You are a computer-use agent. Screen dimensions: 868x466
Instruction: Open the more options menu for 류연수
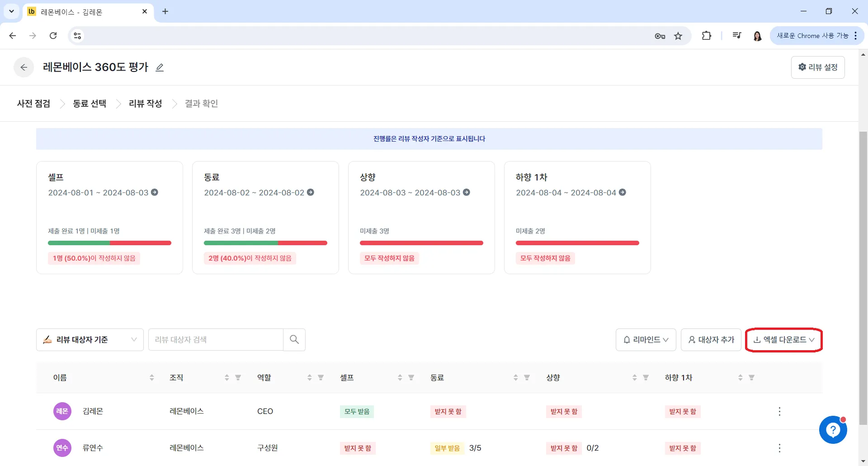779,448
